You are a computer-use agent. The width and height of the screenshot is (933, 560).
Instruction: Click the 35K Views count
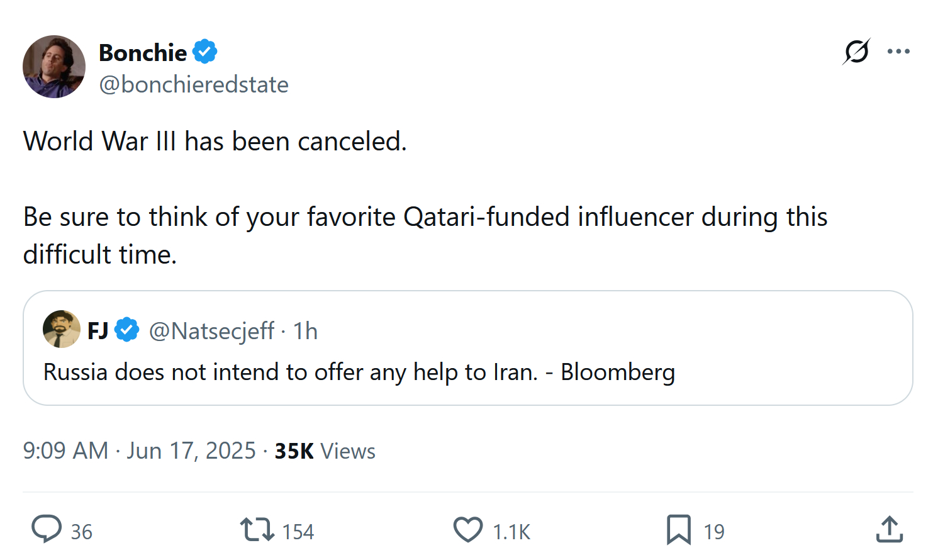325,451
